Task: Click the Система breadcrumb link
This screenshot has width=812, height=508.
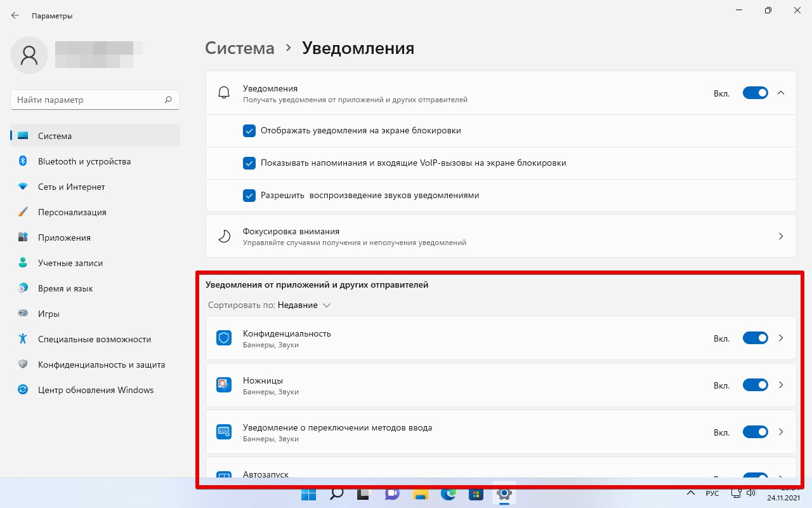Action: (240, 48)
